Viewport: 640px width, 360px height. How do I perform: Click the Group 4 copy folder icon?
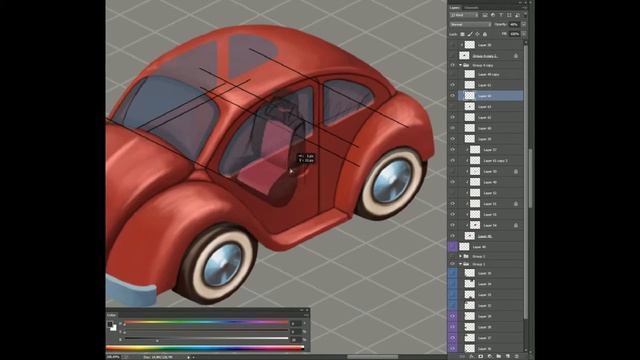[466, 65]
